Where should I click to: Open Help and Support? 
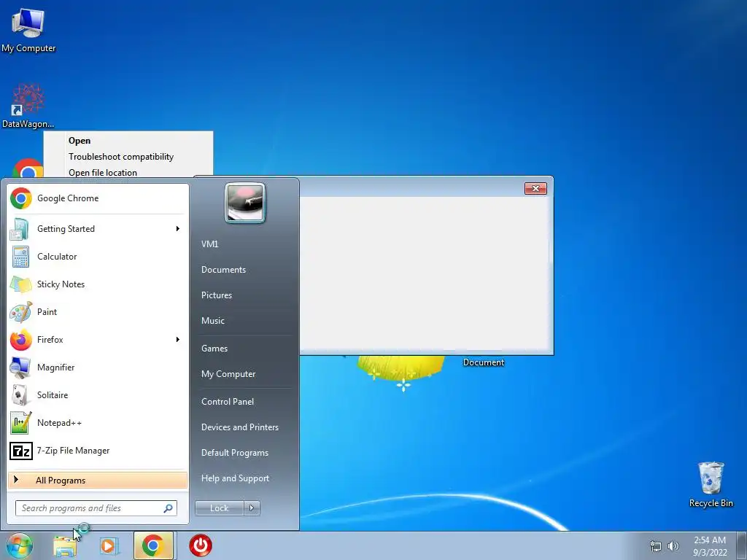[x=236, y=478]
